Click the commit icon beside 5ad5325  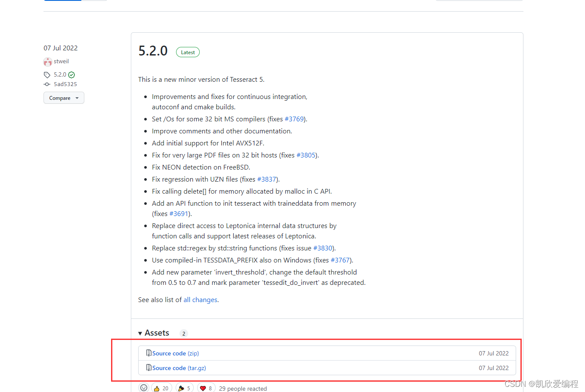[47, 84]
